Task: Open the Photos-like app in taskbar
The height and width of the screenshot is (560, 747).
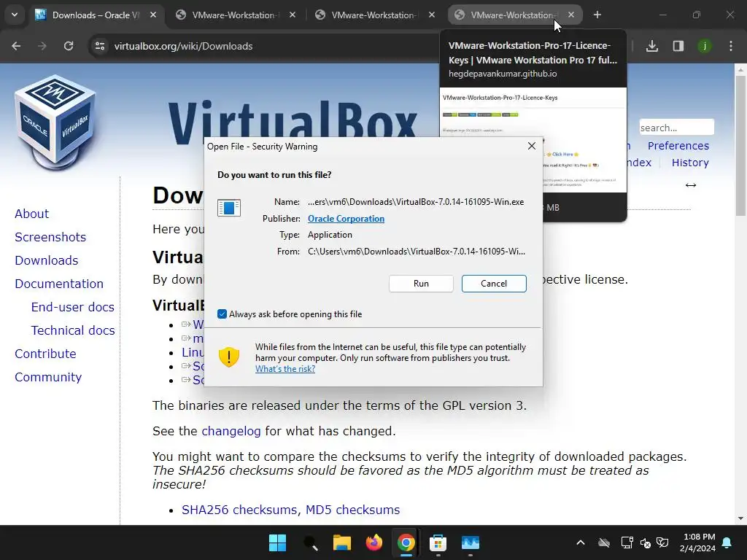Action: (x=471, y=542)
